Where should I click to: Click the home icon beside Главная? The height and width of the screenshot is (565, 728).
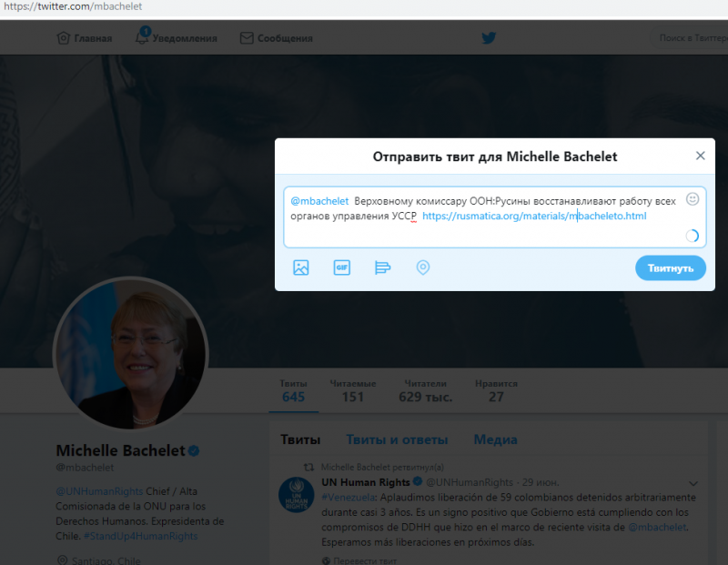63,38
